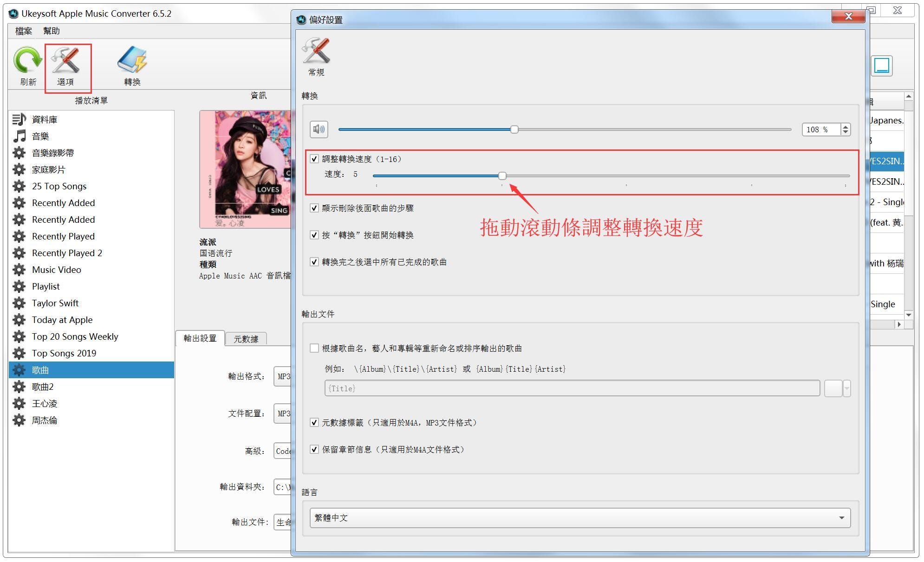Open dropdown arrow beside the {Title} field
This screenshot has height=562, width=924.
(x=847, y=388)
